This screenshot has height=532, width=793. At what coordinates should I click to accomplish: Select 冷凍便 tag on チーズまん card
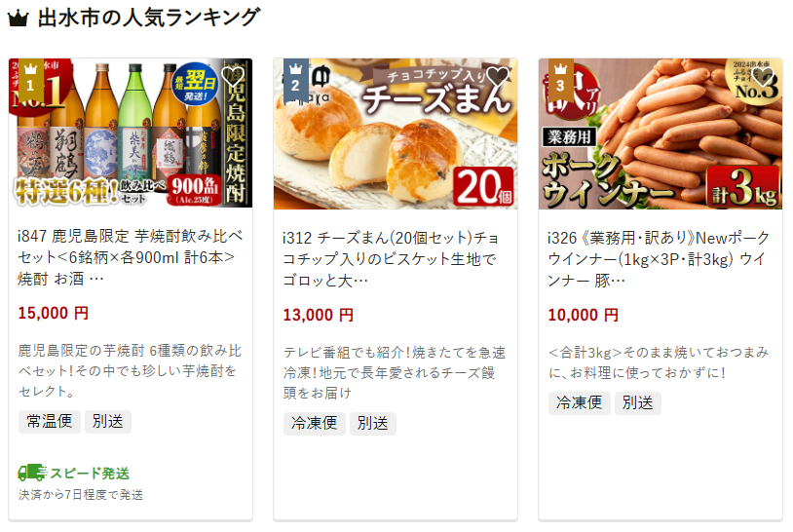[315, 423]
